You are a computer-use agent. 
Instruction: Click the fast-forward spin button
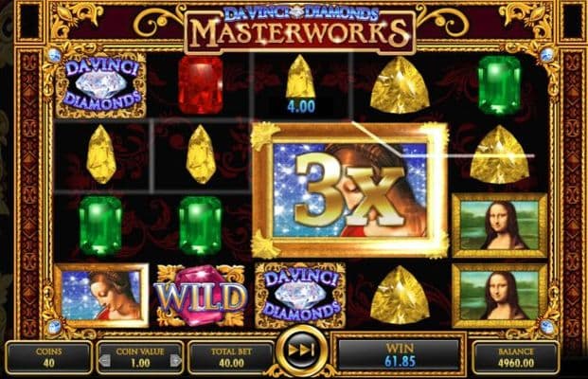click(301, 351)
